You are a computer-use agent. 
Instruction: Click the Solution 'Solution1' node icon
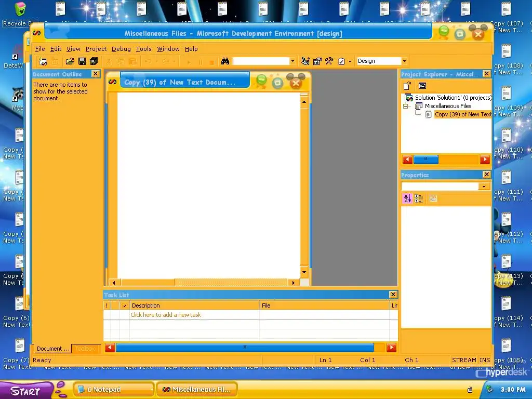pos(409,98)
